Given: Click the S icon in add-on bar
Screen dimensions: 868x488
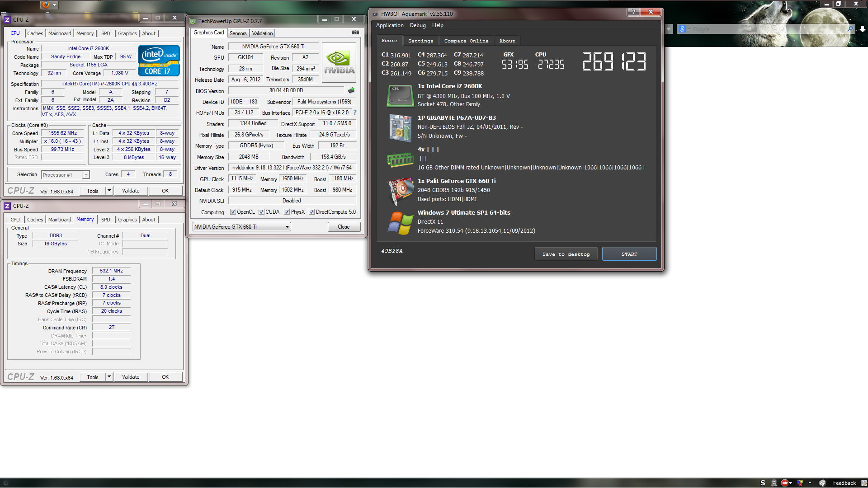Looking at the screenshot, I should [763, 483].
